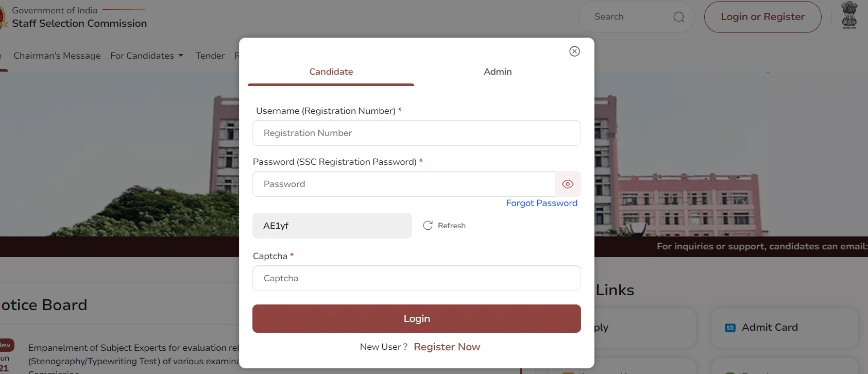Click into the Password input field
This screenshot has width=868, height=374.
click(404, 184)
